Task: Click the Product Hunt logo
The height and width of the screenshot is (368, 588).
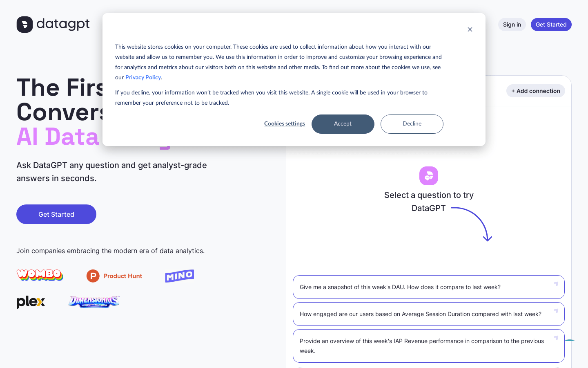Action: 114,276
